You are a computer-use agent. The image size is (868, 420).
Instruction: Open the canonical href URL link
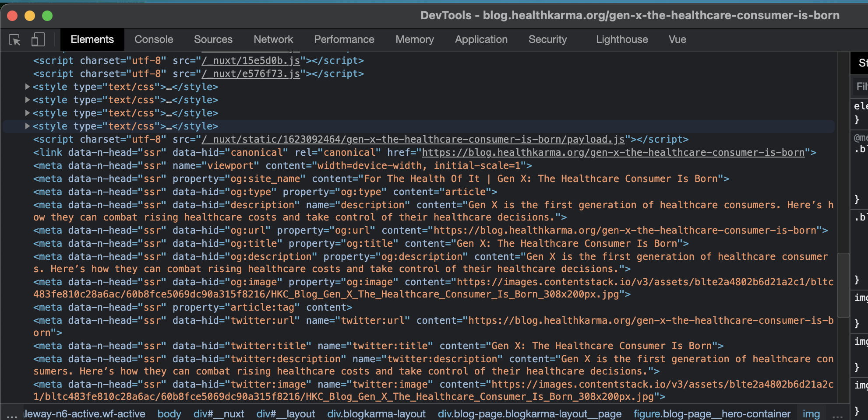point(613,152)
